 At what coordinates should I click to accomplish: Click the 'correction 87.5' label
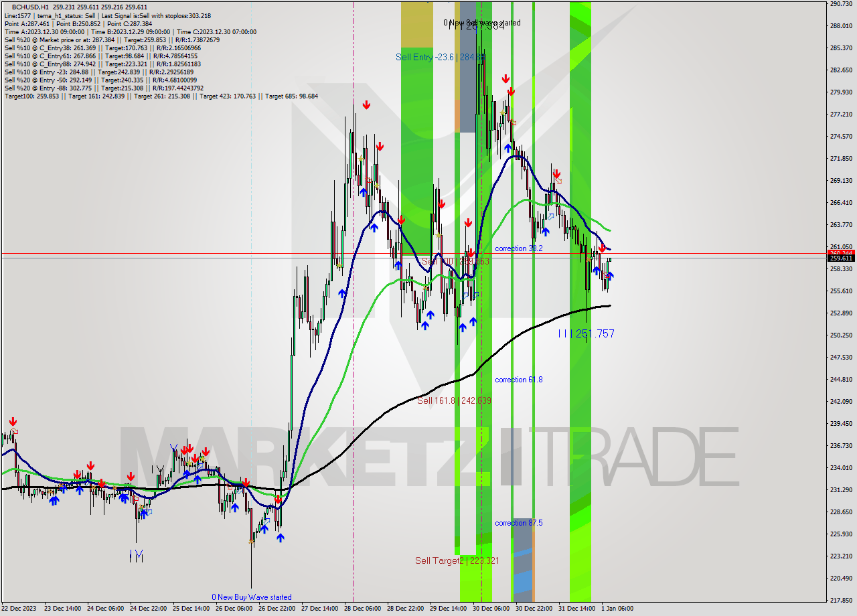coord(519,523)
